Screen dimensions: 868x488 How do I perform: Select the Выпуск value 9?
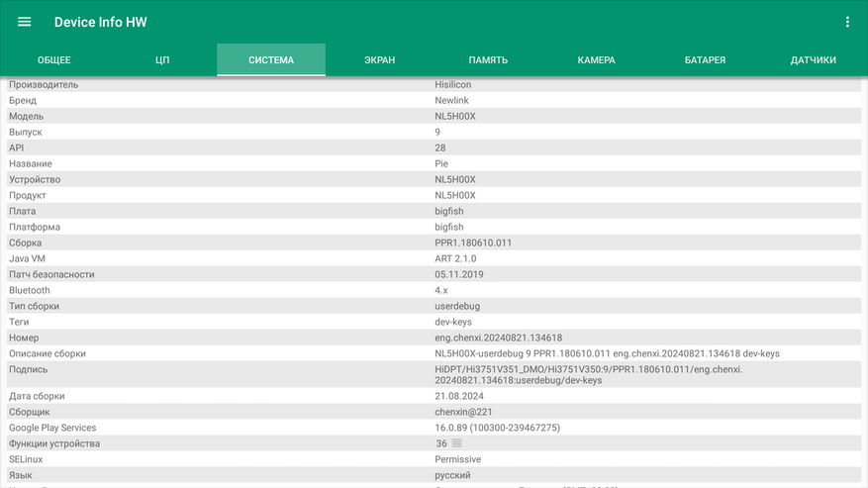[x=437, y=132]
